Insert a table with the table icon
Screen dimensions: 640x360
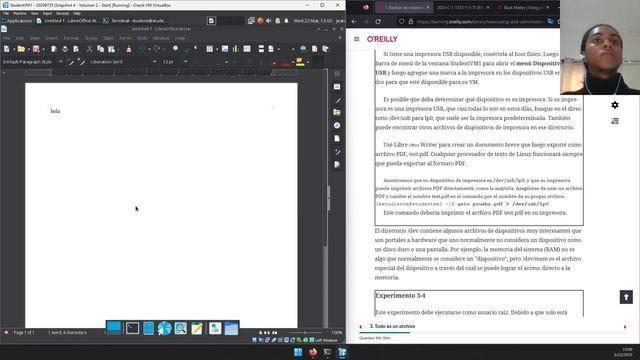tap(209, 49)
